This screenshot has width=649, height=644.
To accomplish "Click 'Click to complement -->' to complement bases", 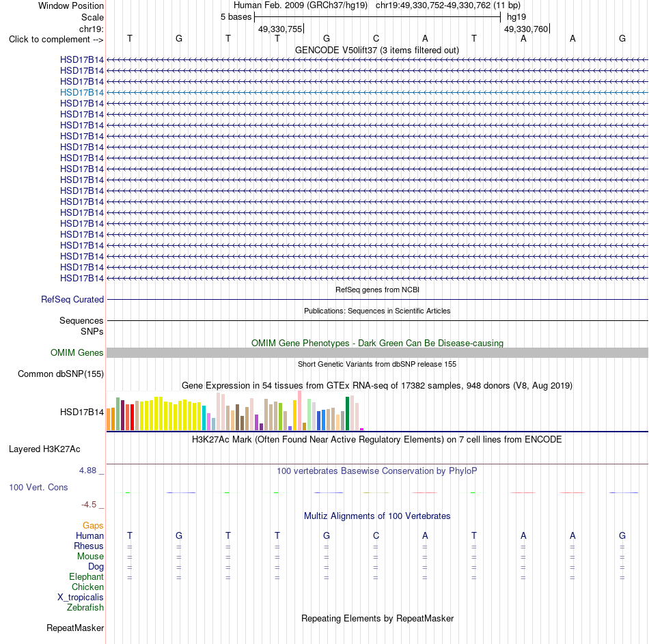I will [x=56, y=40].
